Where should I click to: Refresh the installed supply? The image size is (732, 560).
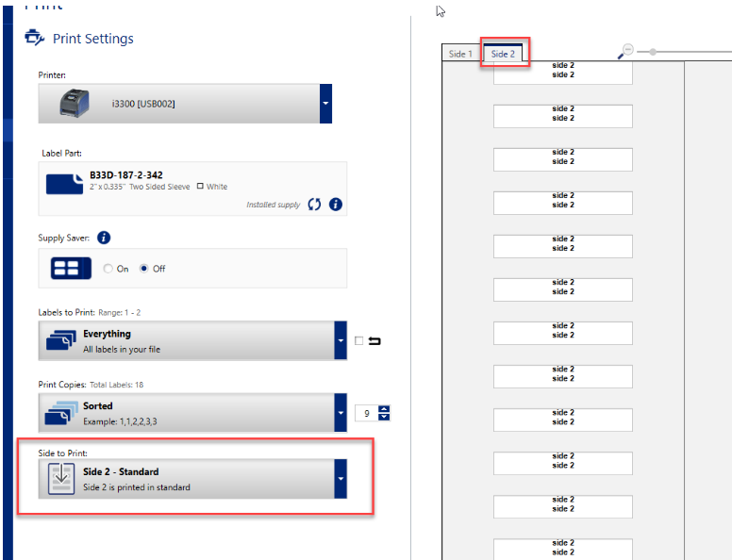pyautogui.click(x=315, y=204)
